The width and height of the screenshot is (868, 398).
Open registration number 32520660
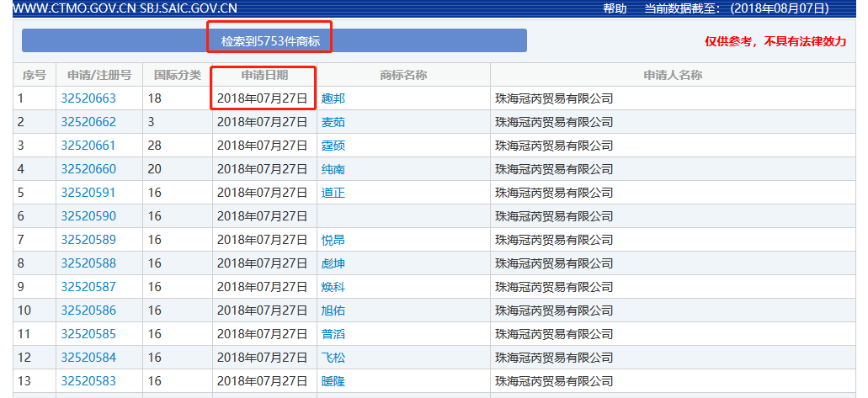pyautogui.click(x=88, y=169)
